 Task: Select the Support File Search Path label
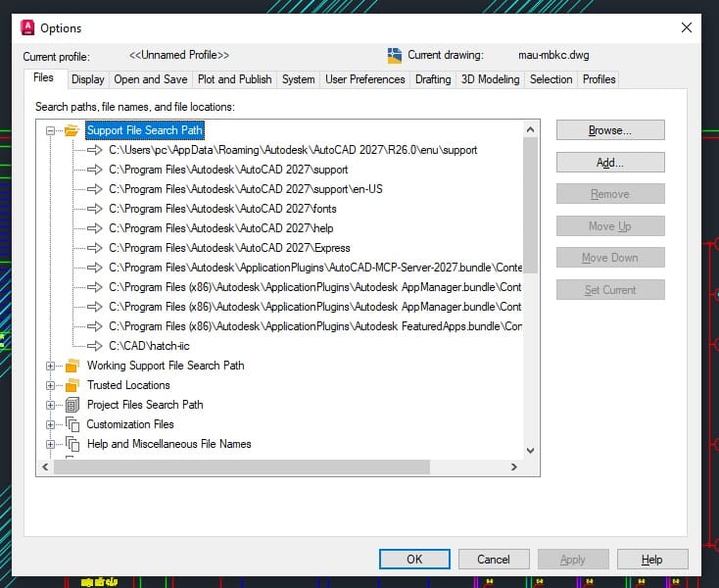click(x=144, y=130)
